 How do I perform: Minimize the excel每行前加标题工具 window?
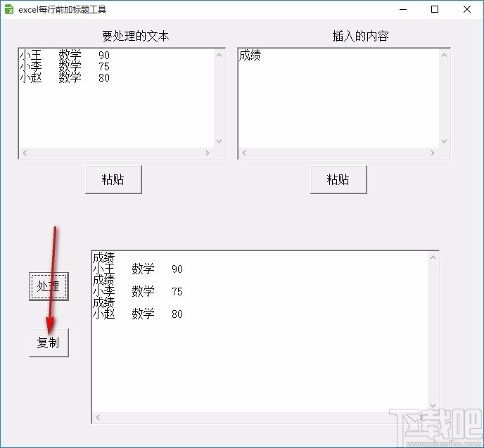pyautogui.click(x=403, y=9)
